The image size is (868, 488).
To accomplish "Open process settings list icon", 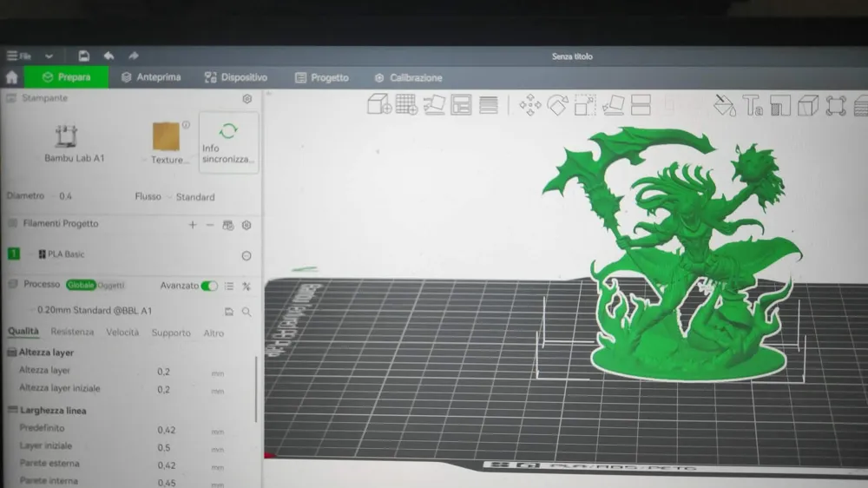I will (229, 286).
